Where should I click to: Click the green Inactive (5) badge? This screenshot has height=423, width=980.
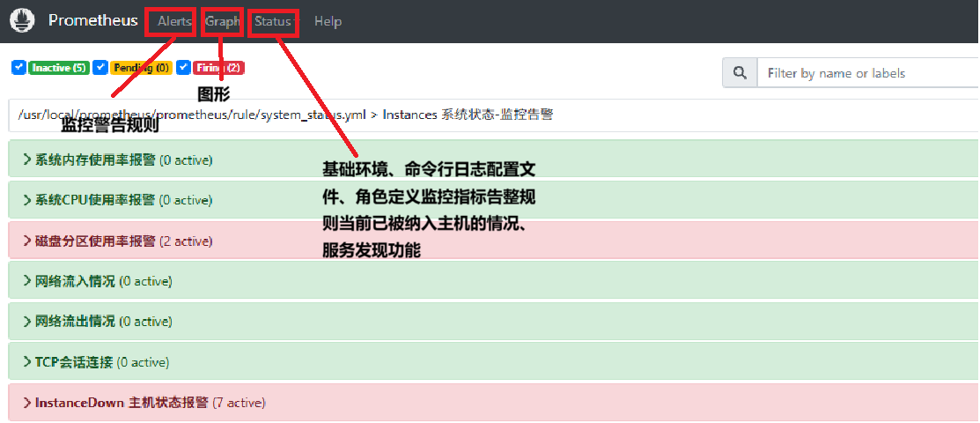click(59, 68)
